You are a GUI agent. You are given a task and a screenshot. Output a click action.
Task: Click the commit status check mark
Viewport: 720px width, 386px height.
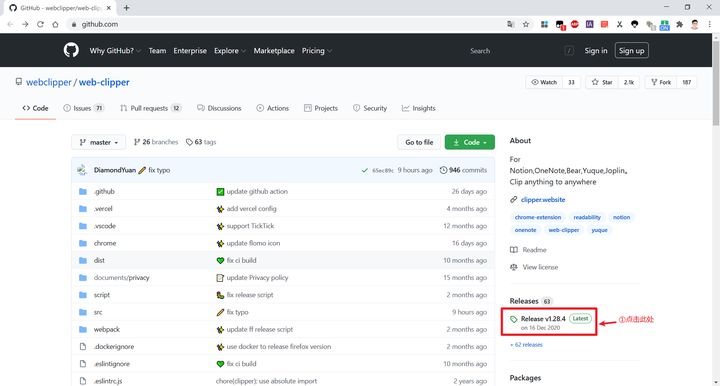click(x=365, y=170)
